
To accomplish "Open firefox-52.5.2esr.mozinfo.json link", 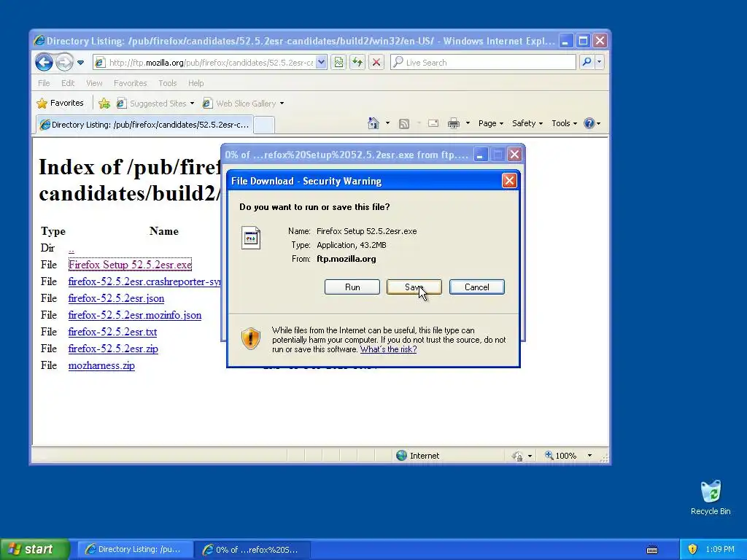I will [135, 315].
